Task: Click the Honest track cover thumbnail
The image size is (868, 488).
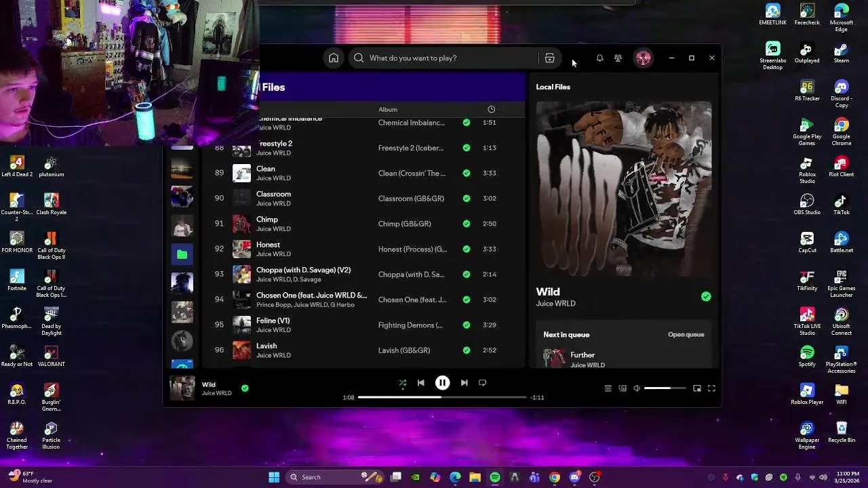Action: click(x=241, y=249)
